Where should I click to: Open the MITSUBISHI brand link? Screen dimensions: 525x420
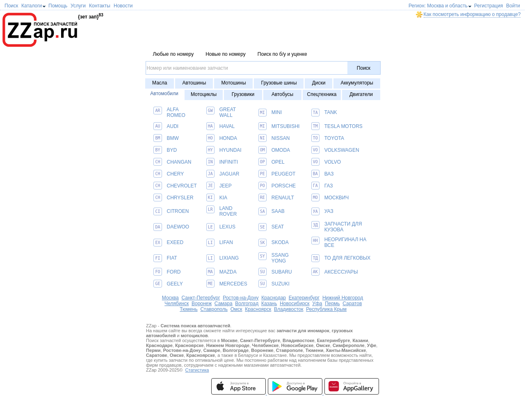click(x=285, y=126)
